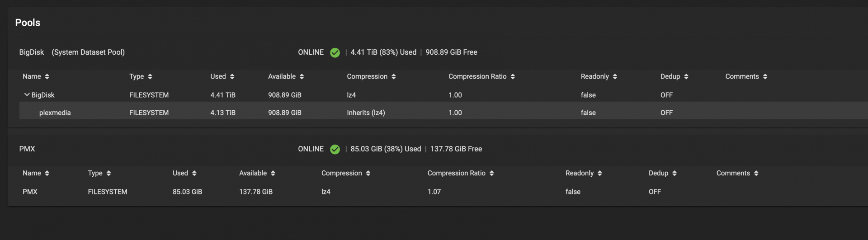
Task: Sort BigDisk table by Readonly arrows
Action: coord(615,77)
